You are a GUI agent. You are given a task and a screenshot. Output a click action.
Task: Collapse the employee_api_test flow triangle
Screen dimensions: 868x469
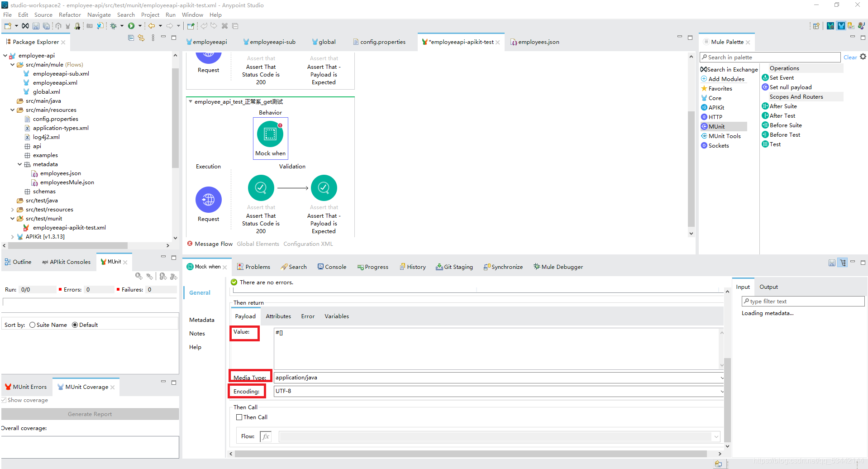(191, 102)
